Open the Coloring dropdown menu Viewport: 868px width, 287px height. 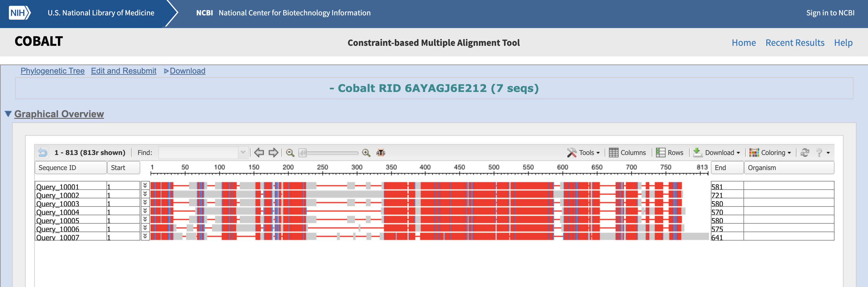770,153
